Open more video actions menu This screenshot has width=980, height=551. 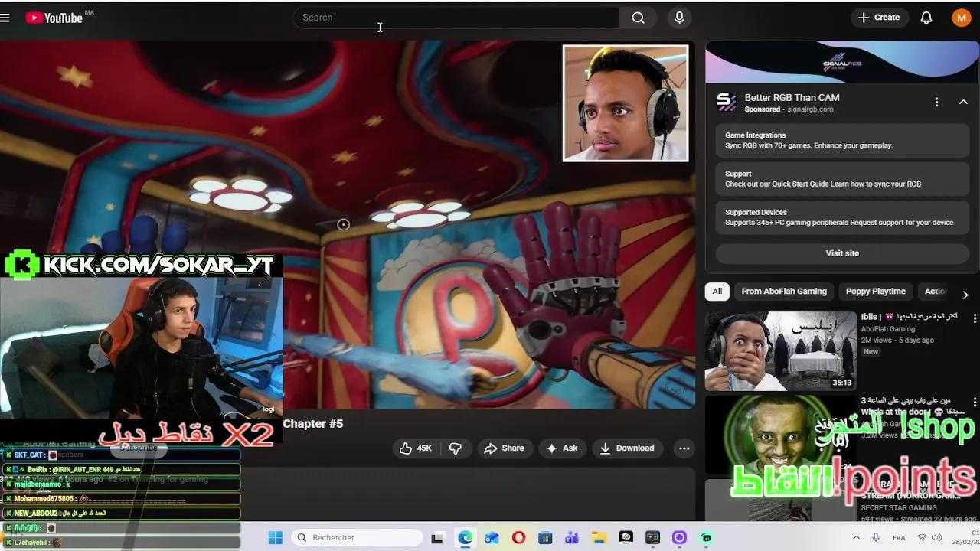pyautogui.click(x=684, y=448)
